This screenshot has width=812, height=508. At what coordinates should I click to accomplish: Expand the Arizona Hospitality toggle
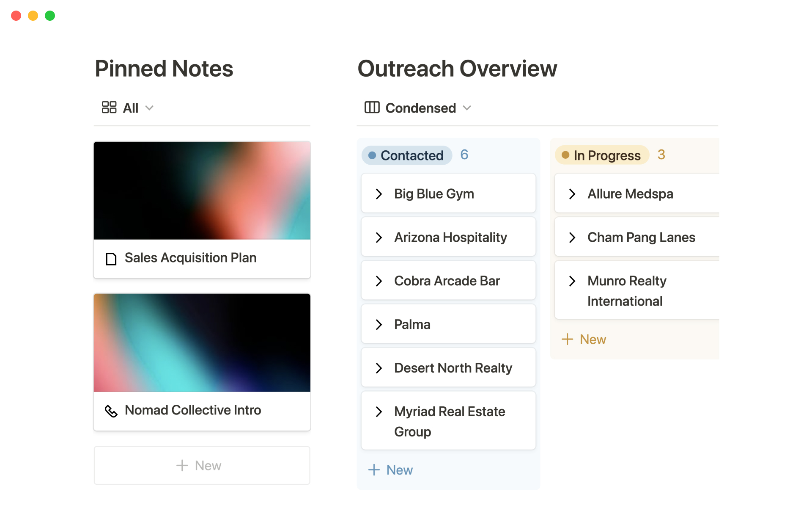point(379,237)
